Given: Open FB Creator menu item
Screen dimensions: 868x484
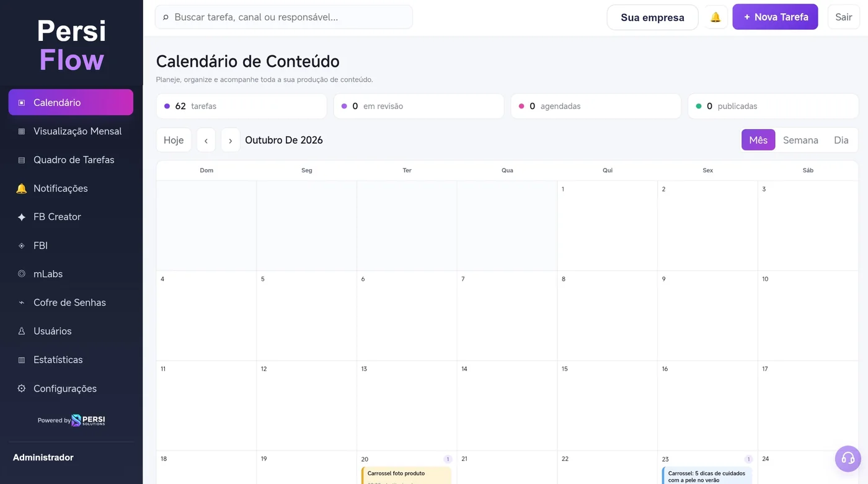Looking at the screenshot, I should 71,217.
